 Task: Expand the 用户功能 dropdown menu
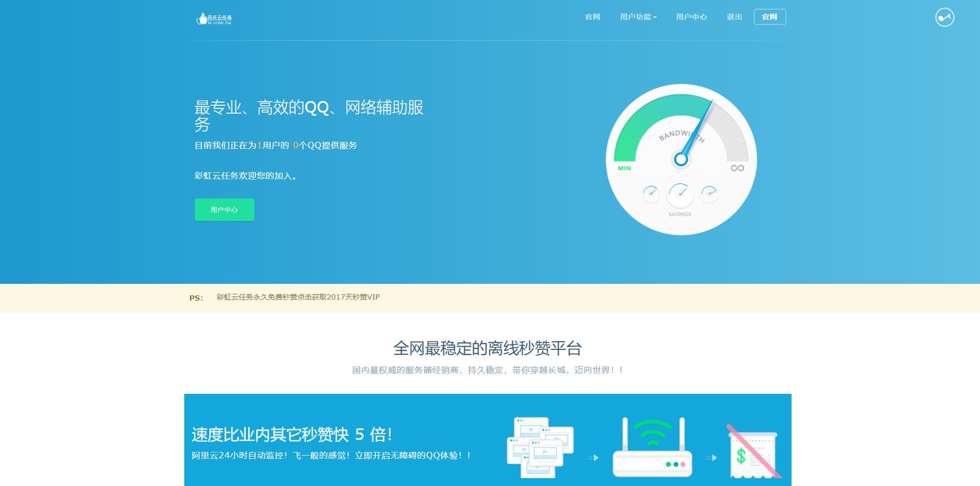(x=638, y=17)
